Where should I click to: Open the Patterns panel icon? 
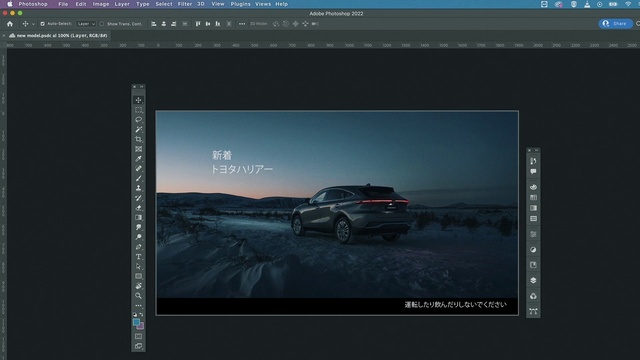pyautogui.click(x=533, y=219)
